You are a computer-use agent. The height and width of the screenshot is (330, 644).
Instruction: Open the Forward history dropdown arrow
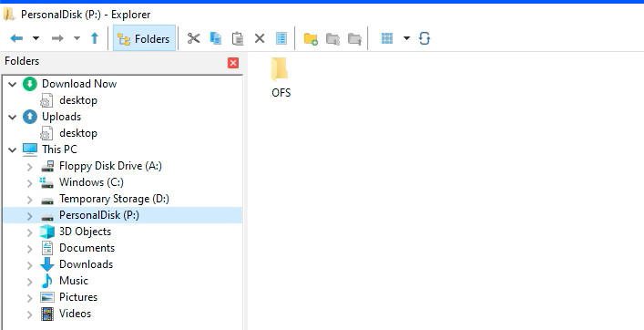tap(77, 38)
